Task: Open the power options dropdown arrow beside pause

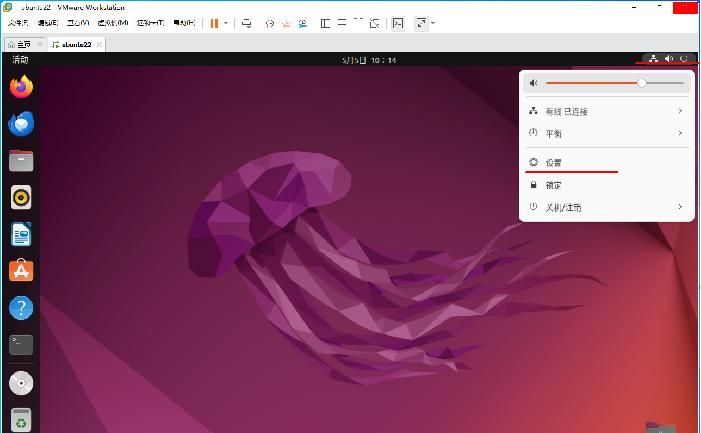Action: pos(225,23)
